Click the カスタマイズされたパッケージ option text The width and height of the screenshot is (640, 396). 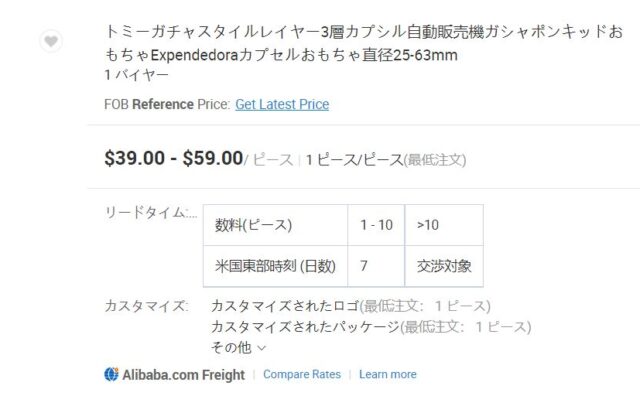[x=305, y=327]
